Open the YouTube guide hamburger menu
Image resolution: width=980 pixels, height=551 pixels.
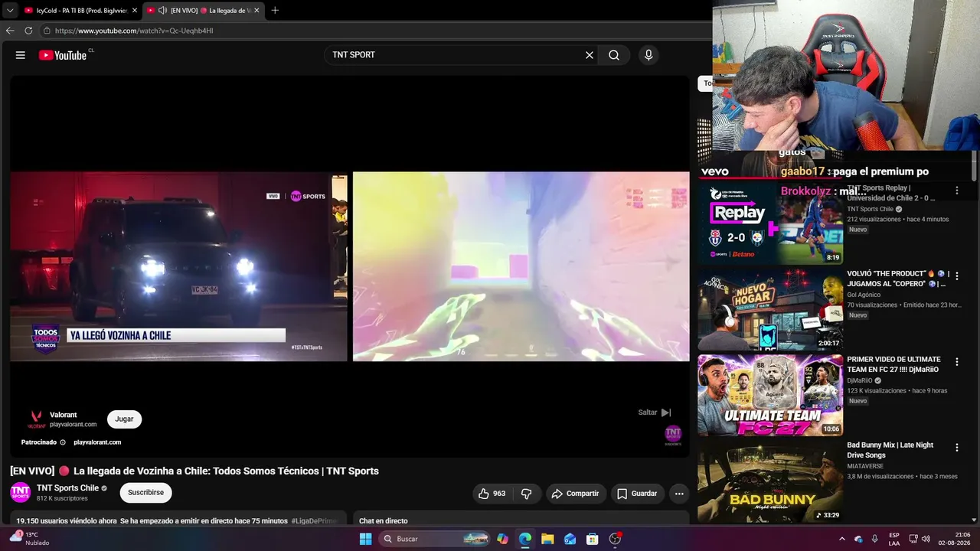[x=21, y=55]
